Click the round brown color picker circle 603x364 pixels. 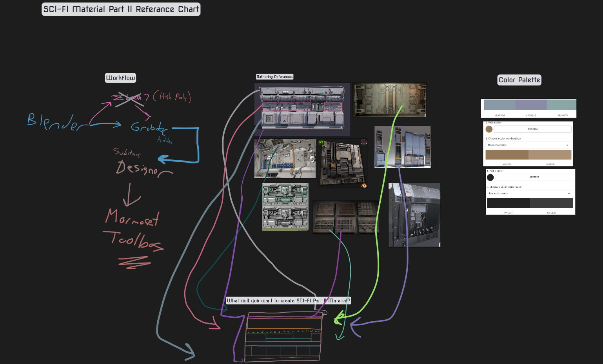pyautogui.click(x=489, y=129)
